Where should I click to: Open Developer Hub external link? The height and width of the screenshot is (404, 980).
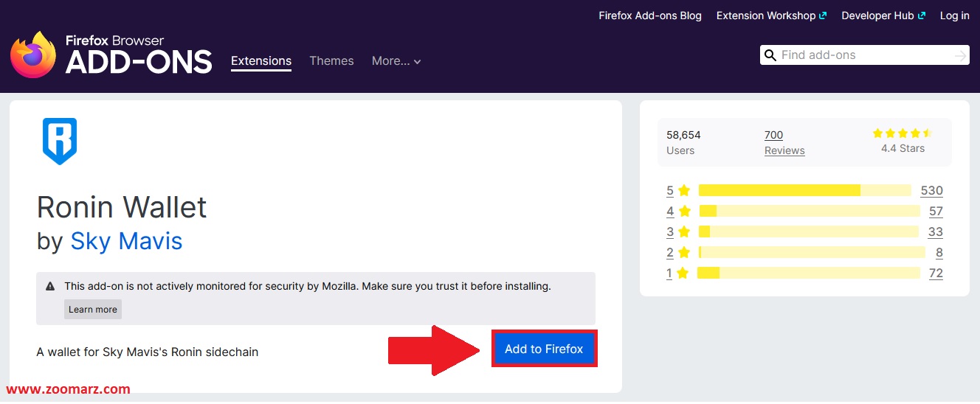pyautogui.click(x=883, y=15)
